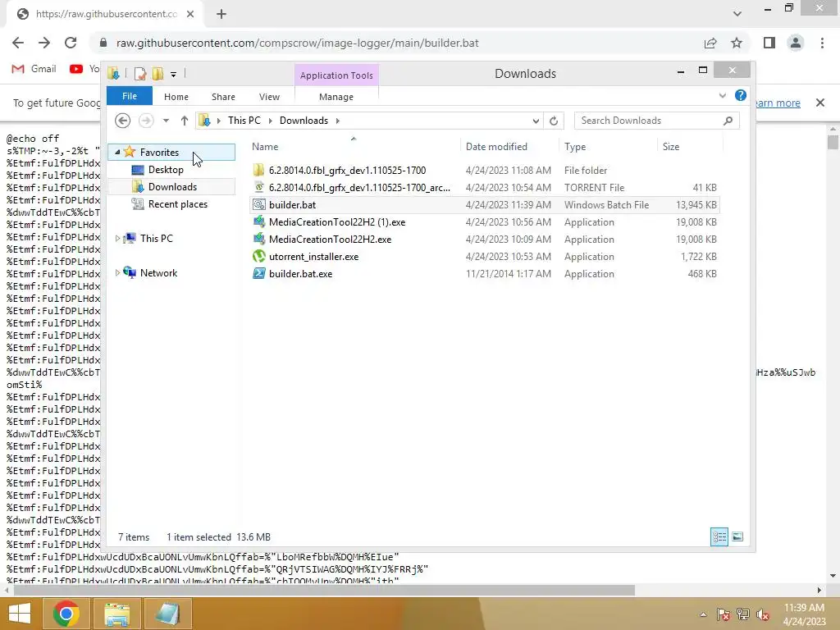
Task: Open a new Chrome tab
Action: coord(221,15)
